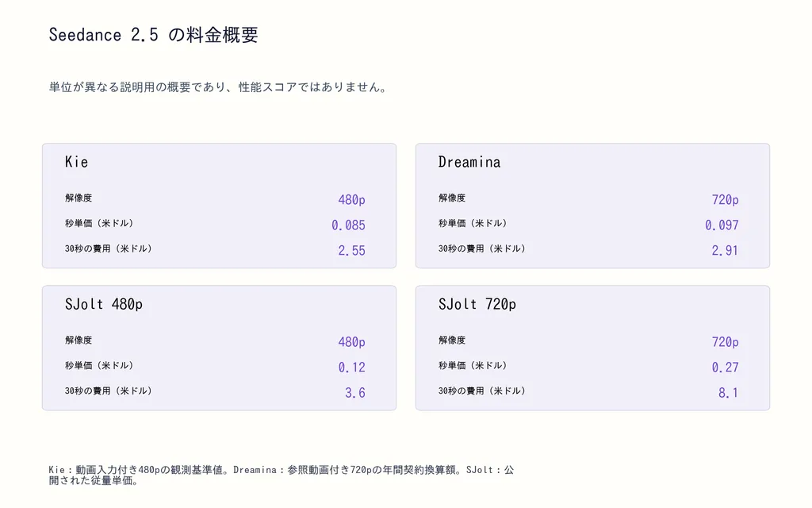Click the 0.085 per-second price value
Viewport: 812px width, 508px height.
(349, 225)
